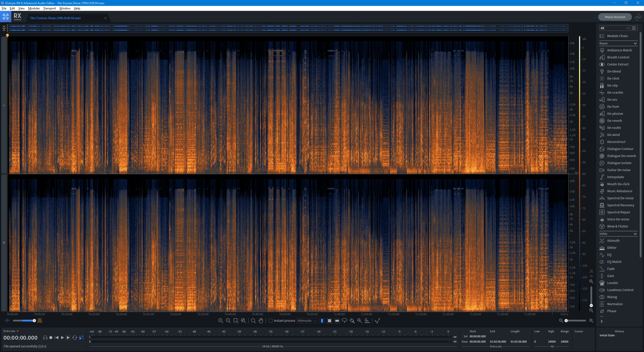This screenshot has height=352, width=644.
Task: Select the Magic Wand tool
Action: tap(360, 320)
